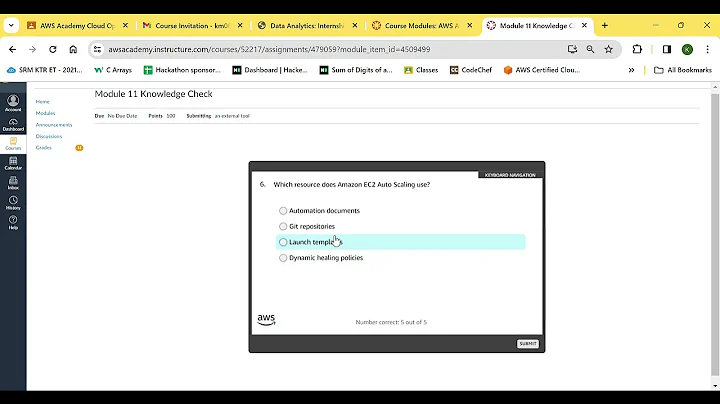Open SRM KTR ET bookmark

(x=45, y=70)
